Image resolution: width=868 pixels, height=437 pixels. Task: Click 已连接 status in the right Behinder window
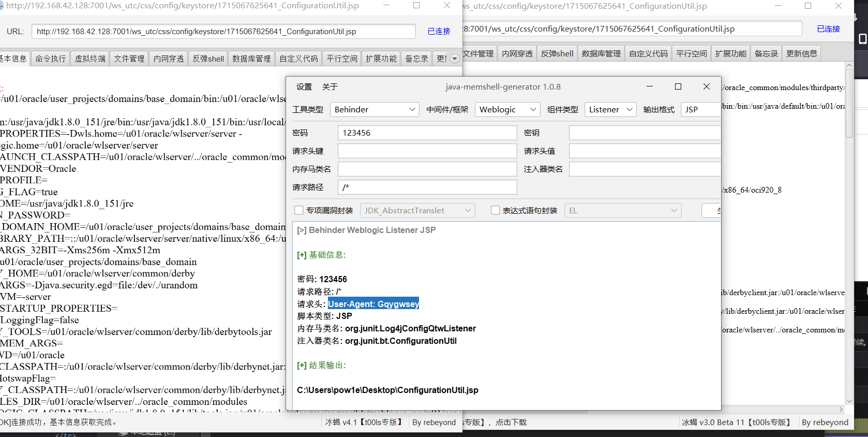(x=828, y=28)
